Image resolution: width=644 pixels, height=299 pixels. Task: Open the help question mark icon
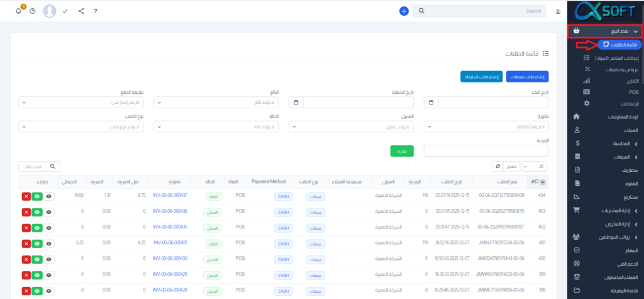tap(95, 11)
